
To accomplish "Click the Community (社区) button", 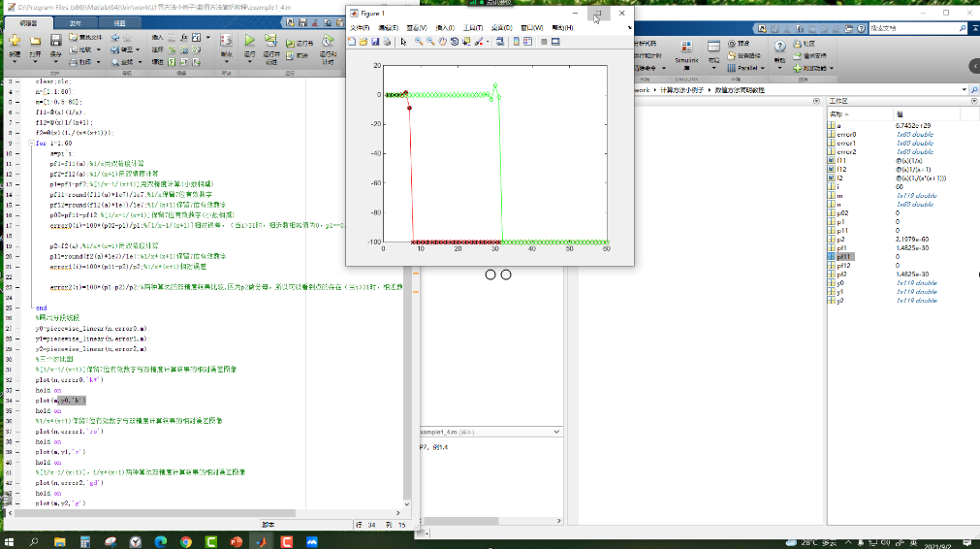I will point(805,44).
